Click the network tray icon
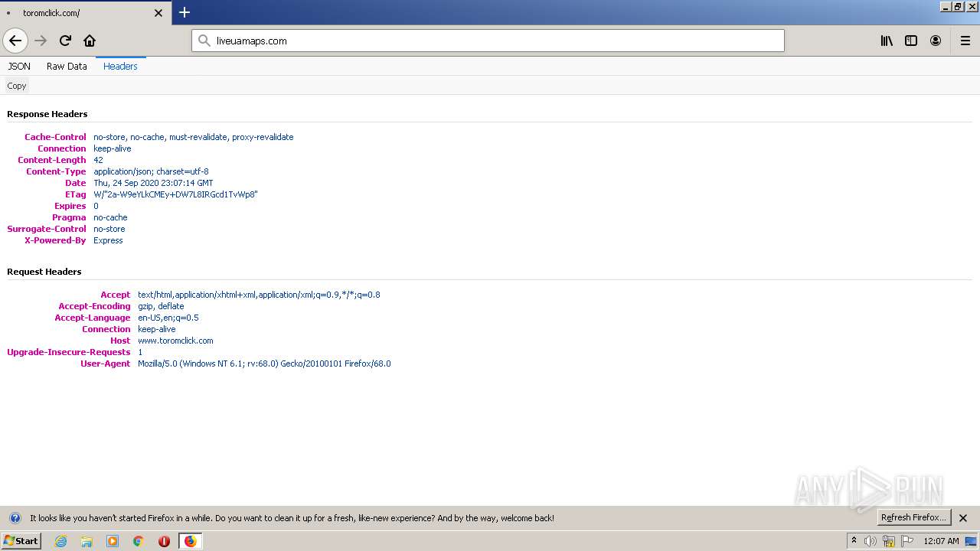The image size is (980, 551). (889, 541)
